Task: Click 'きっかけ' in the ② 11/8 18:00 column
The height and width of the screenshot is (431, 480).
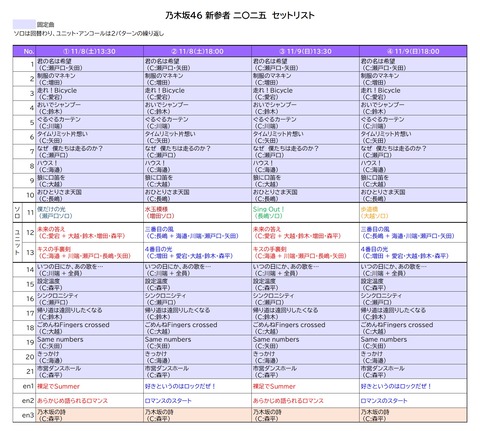Action: pos(156,354)
